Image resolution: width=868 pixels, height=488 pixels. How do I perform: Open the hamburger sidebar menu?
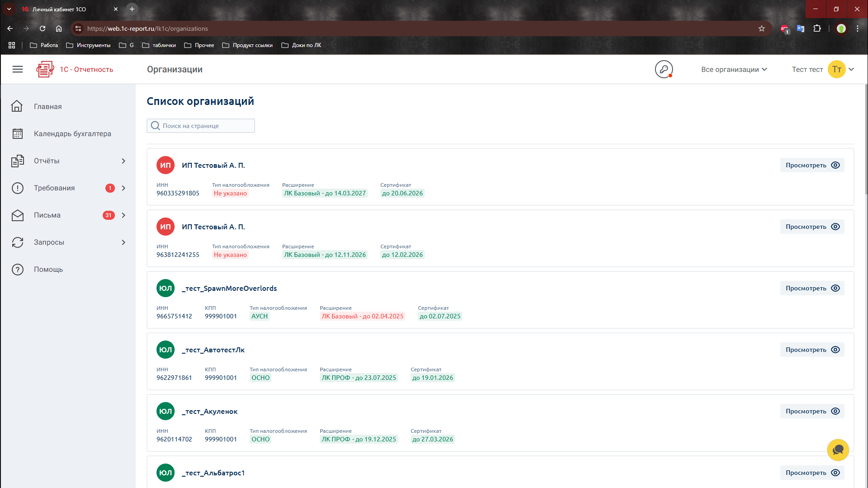click(18, 69)
